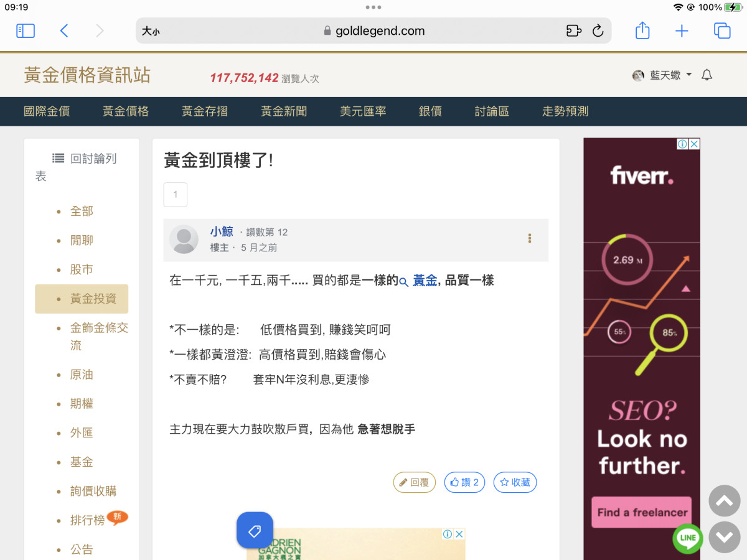Image resolution: width=747 pixels, height=560 pixels.
Task: Click the 藍天蠍 user avatar
Action: (638, 75)
